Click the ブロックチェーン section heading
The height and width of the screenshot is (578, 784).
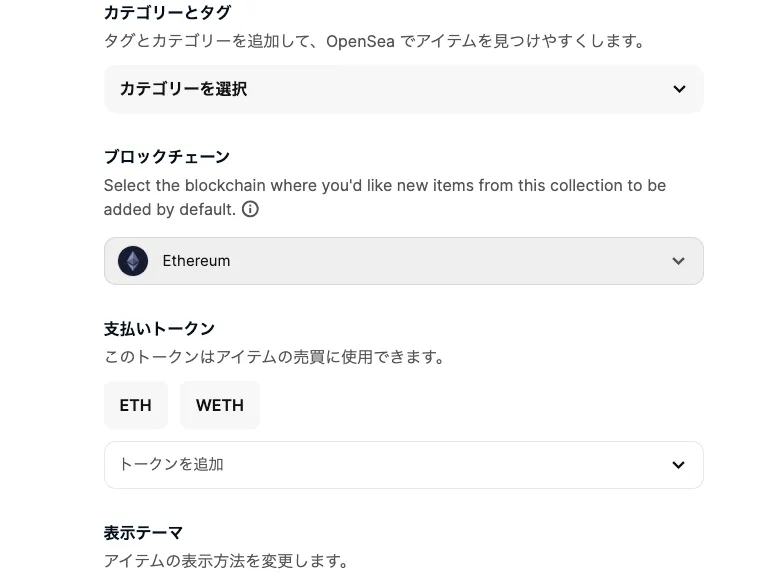click(167, 157)
